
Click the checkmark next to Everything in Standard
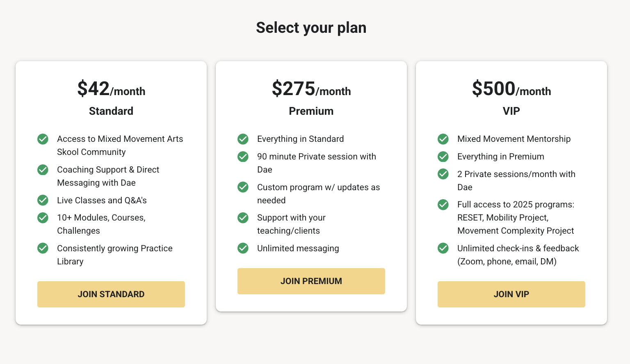(243, 139)
